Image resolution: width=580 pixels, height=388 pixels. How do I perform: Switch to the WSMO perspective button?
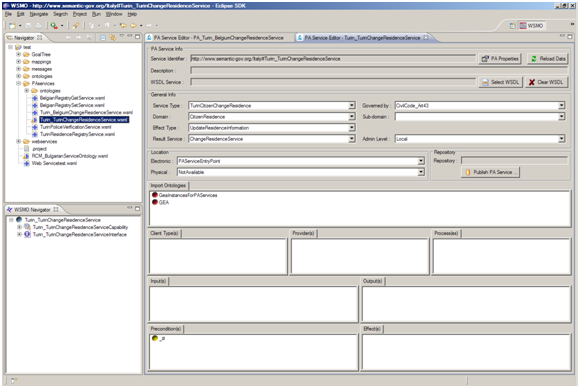[531, 26]
